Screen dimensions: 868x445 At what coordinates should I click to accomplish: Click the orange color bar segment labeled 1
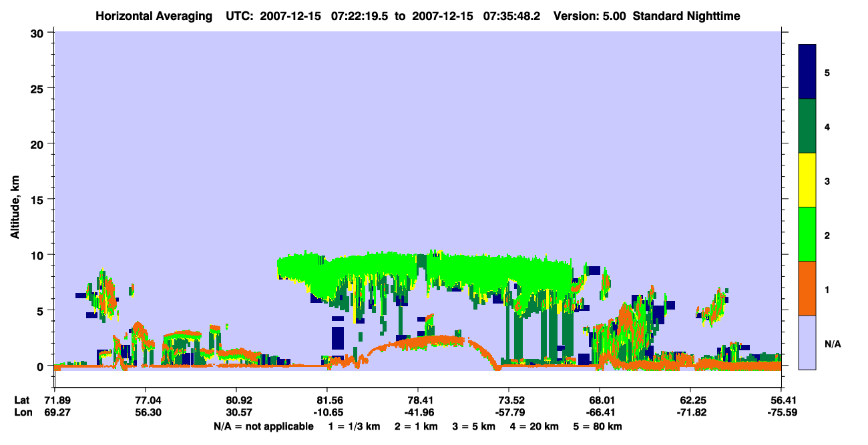(807, 288)
